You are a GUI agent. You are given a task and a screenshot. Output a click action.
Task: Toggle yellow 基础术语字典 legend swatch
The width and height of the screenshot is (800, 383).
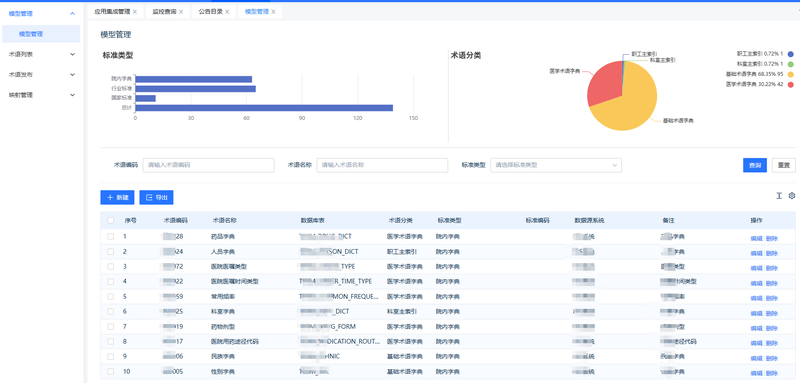click(790, 74)
